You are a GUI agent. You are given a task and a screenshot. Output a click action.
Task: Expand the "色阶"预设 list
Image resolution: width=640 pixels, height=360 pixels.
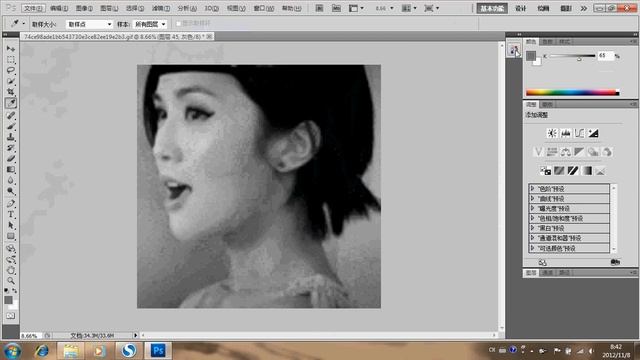coord(532,189)
